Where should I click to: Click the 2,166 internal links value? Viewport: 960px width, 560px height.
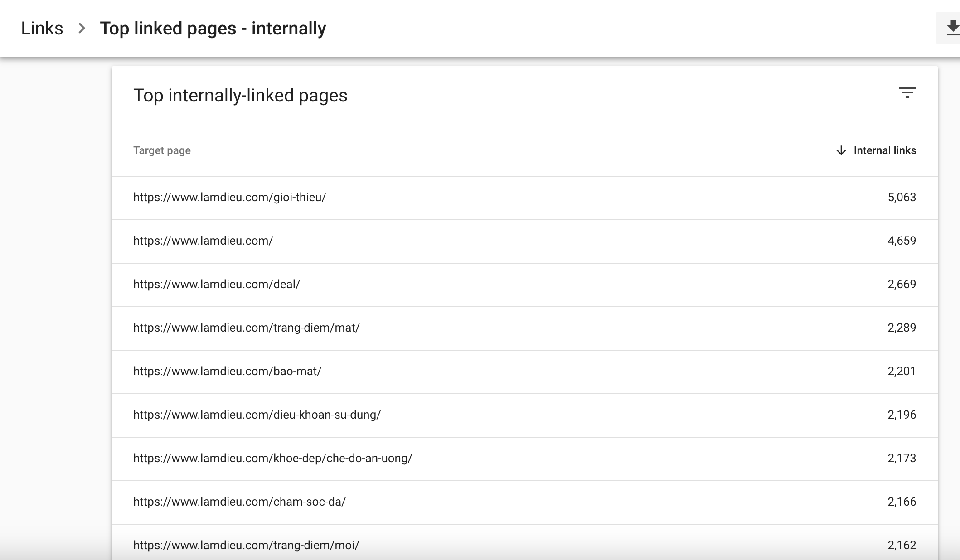(x=902, y=502)
